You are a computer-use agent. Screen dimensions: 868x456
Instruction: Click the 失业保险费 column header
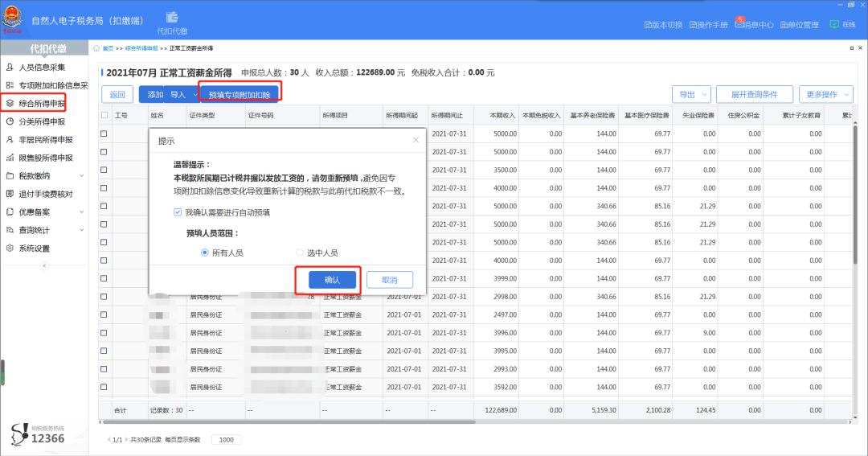694,115
